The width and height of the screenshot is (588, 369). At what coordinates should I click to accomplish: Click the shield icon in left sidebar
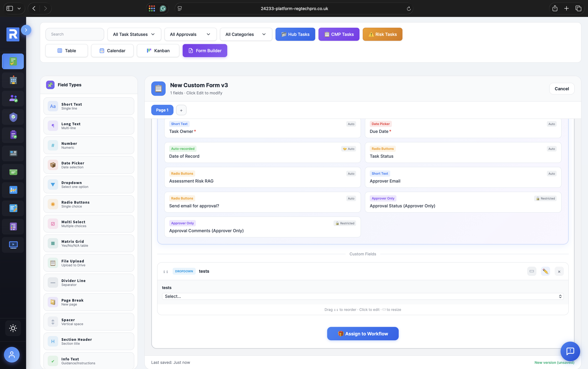(13, 117)
